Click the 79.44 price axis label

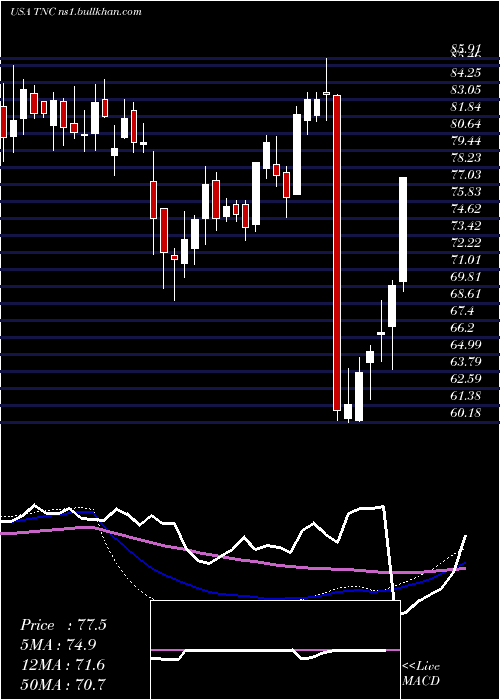tap(466, 141)
